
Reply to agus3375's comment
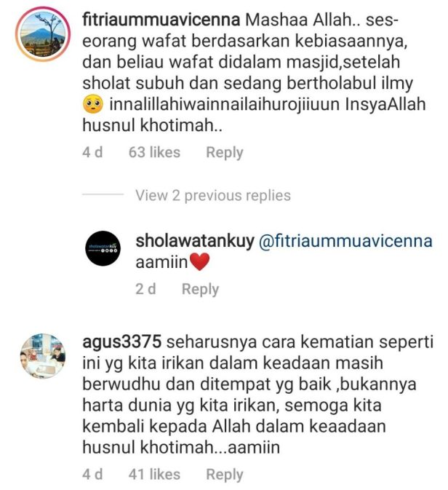pyautogui.click(x=225, y=475)
